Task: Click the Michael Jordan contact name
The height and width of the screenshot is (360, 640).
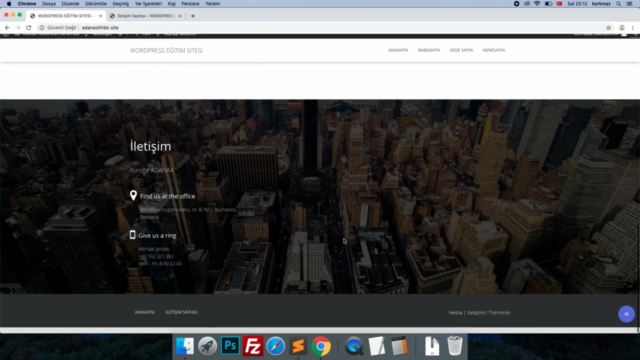Action: 154,249
